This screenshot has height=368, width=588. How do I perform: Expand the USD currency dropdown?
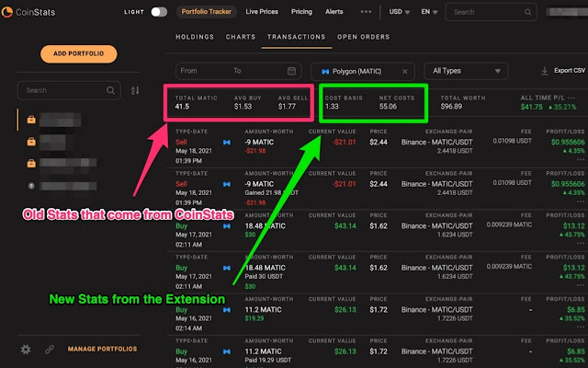point(399,12)
